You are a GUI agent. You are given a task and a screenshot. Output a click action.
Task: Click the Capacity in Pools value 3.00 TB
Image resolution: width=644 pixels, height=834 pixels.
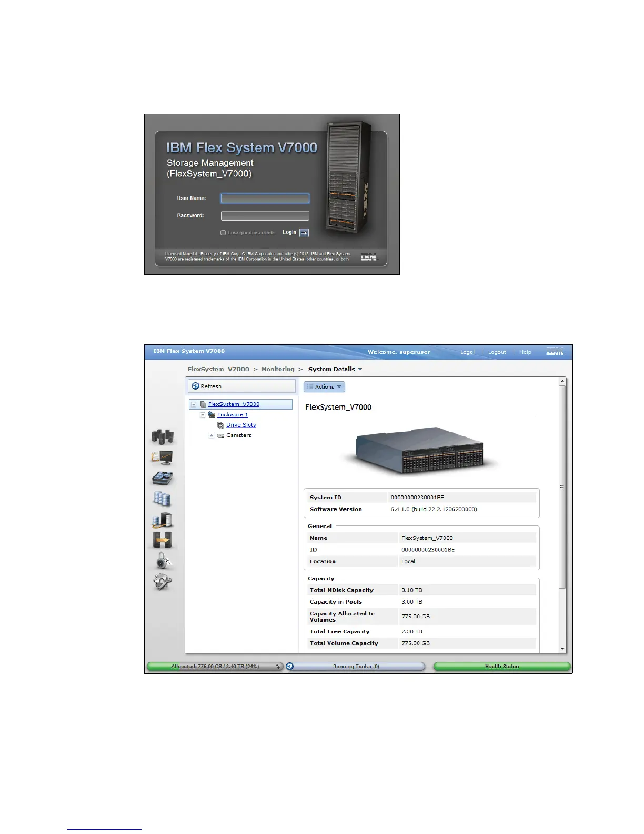pos(411,602)
